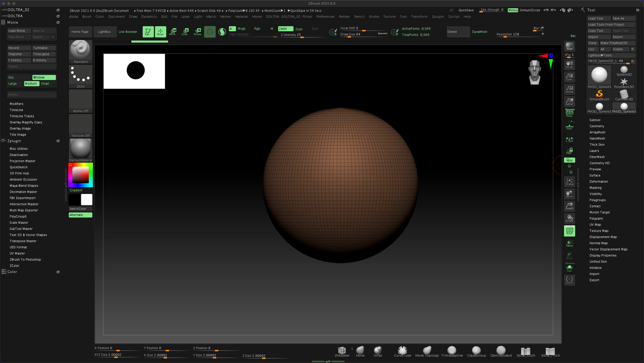The height and width of the screenshot is (363, 644).
Task: Toggle PolyF wireframe display
Action: coord(569,231)
